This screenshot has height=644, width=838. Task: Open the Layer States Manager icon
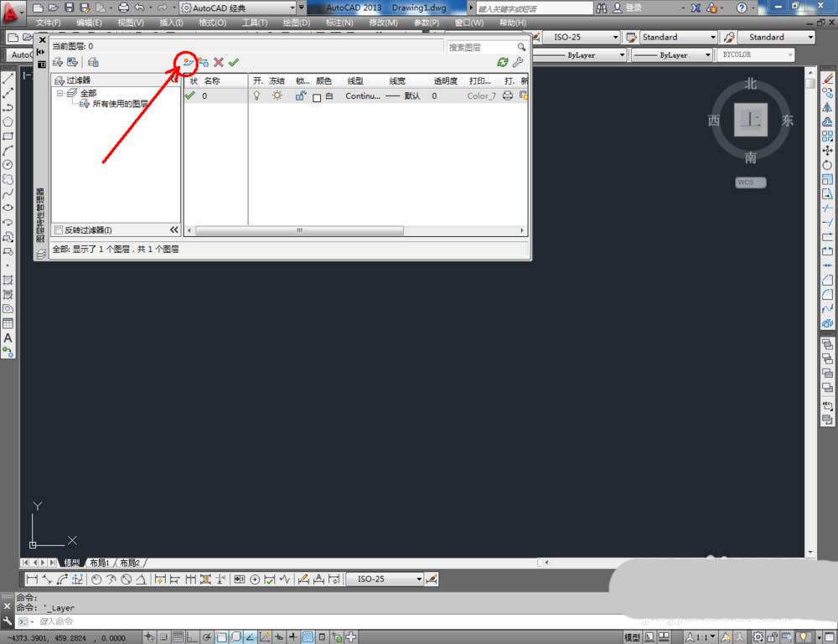pyautogui.click(x=93, y=63)
